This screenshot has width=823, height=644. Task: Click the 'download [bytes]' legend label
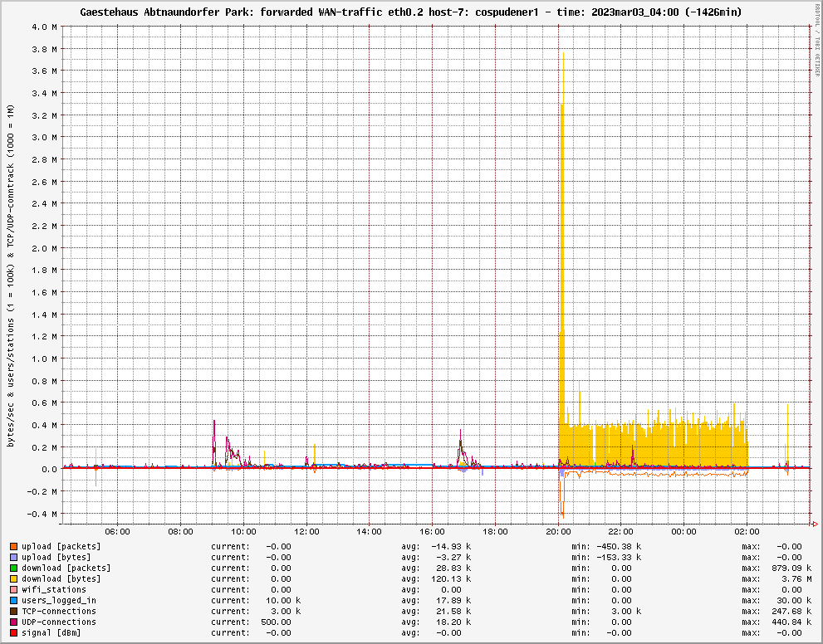(x=61, y=579)
